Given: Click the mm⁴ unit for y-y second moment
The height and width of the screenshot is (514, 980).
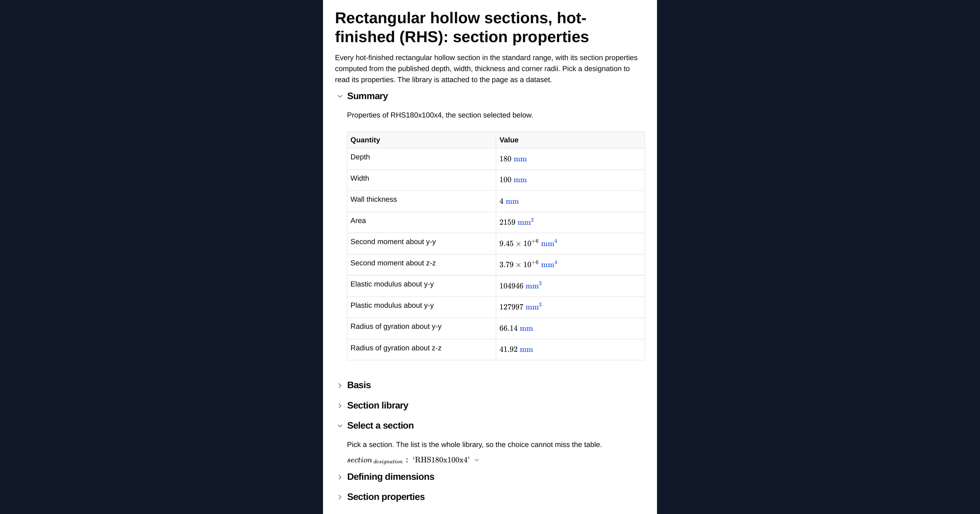Looking at the screenshot, I should coord(549,243).
